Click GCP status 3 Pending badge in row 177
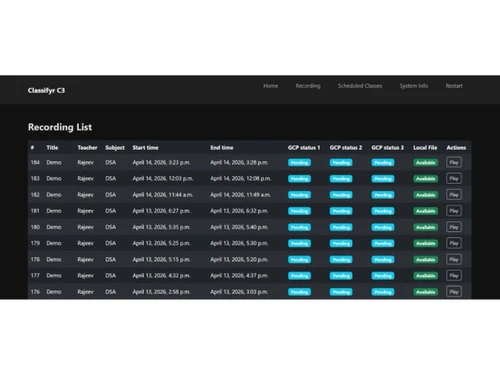The width and height of the screenshot is (500, 375). pyautogui.click(x=383, y=276)
